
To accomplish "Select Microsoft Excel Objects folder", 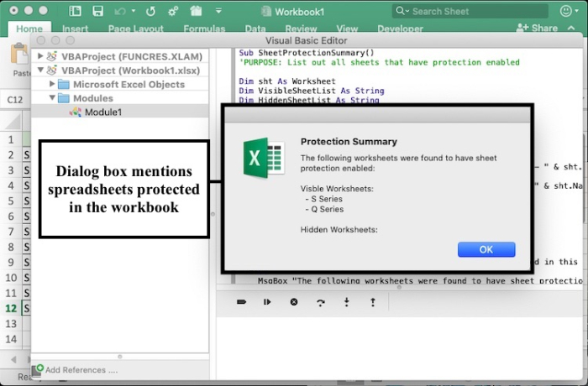I will tap(120, 84).
